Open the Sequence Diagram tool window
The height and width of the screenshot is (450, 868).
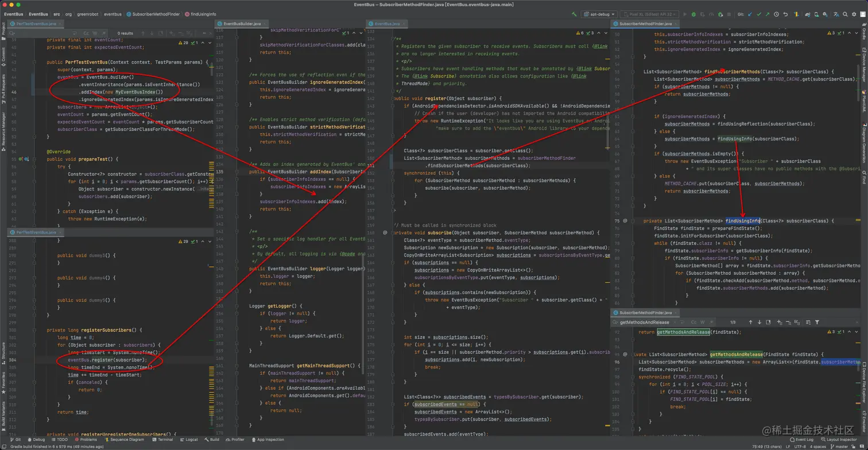pyautogui.click(x=124, y=440)
